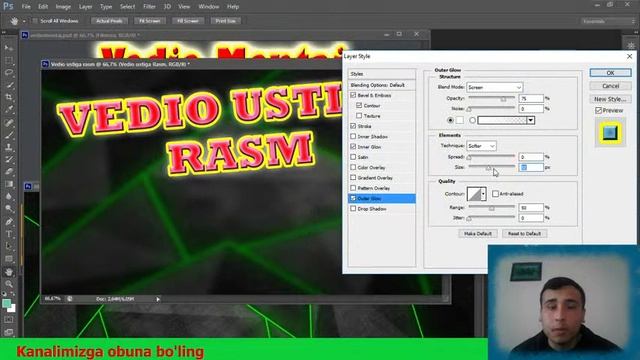Select the Brush tool
Viewport: 640px width, 360px height.
pos(9,135)
